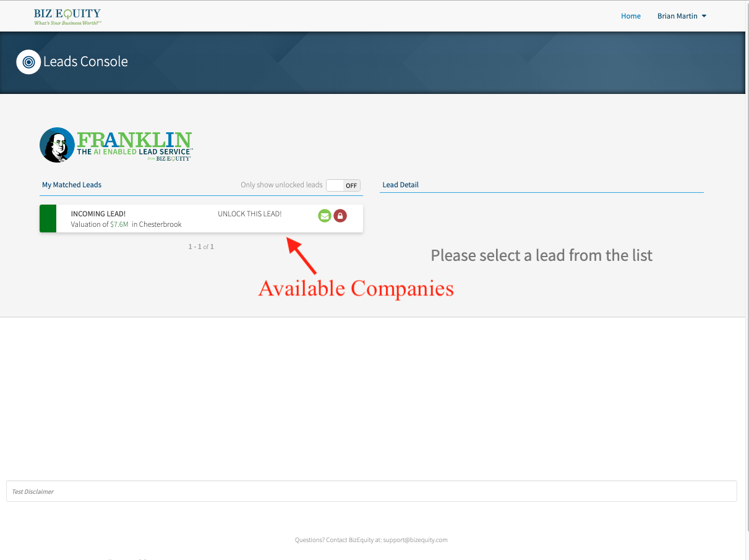Click the $7.6M valuation value

[x=119, y=224]
